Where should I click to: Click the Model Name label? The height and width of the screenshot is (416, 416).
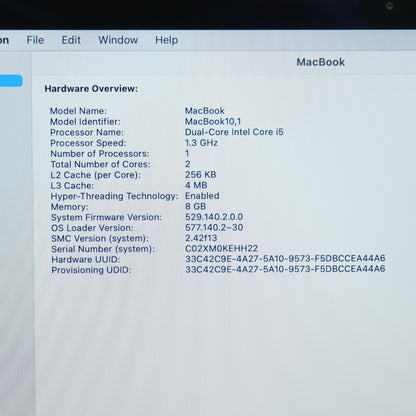[78, 111]
